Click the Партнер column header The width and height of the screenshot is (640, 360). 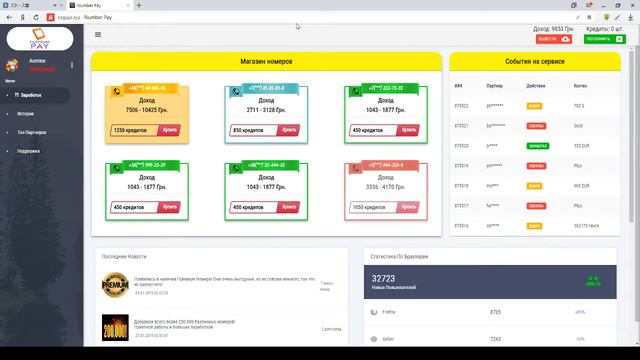coord(494,86)
